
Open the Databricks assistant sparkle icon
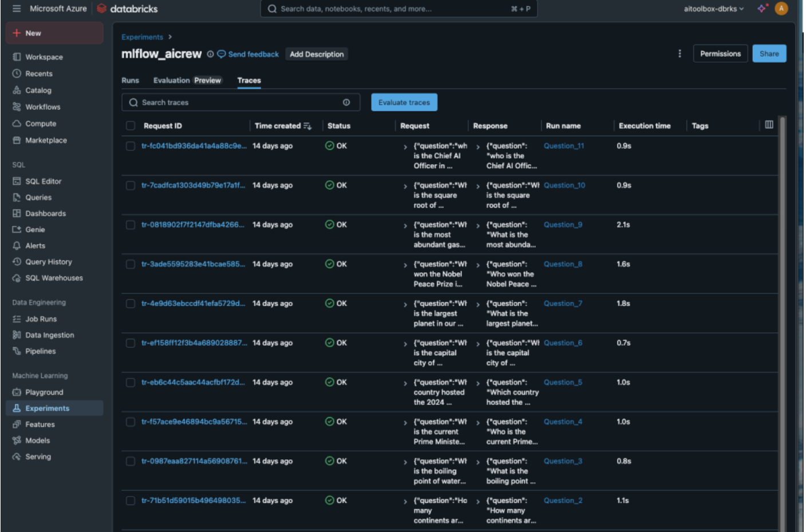[761, 9]
